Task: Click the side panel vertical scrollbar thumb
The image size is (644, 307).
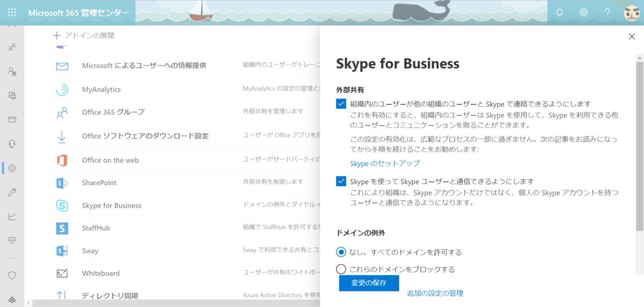Action: pyautogui.click(x=639, y=146)
